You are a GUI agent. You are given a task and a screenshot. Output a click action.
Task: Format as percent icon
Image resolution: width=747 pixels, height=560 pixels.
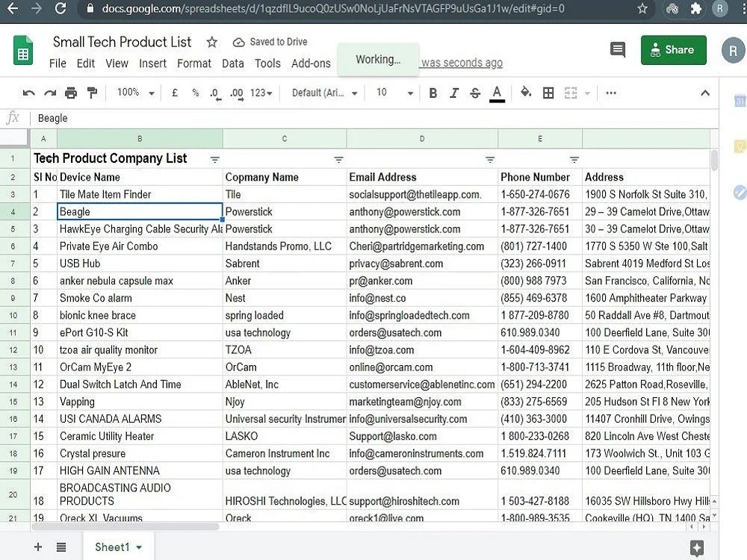(195, 93)
